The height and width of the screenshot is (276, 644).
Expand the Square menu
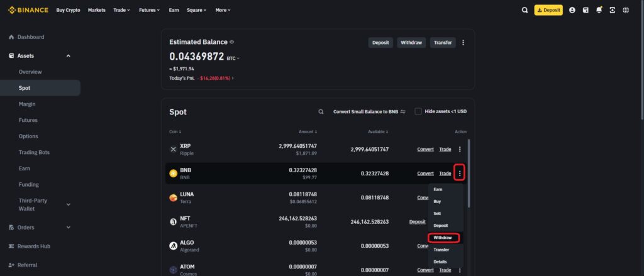(197, 10)
